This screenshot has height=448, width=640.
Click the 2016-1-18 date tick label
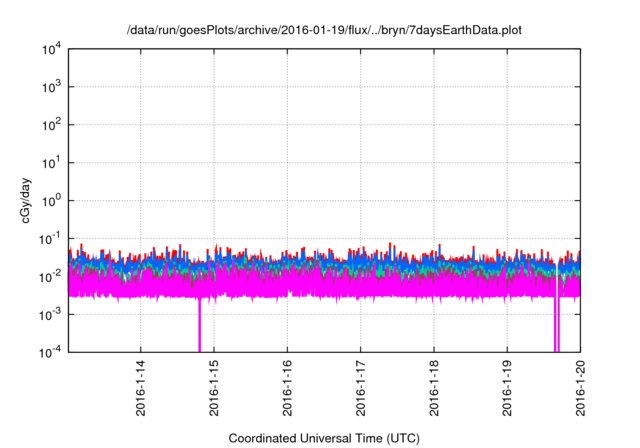coord(434,388)
